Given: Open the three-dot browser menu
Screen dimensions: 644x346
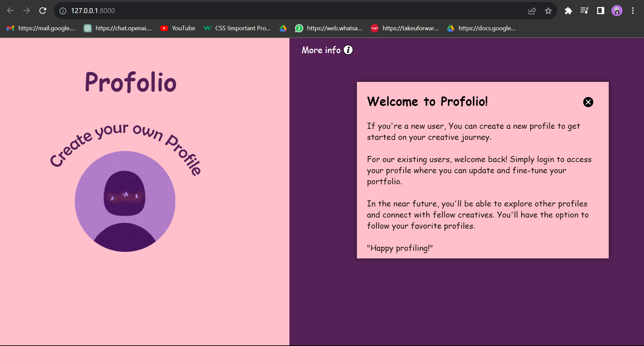Looking at the screenshot, I should [633, 10].
